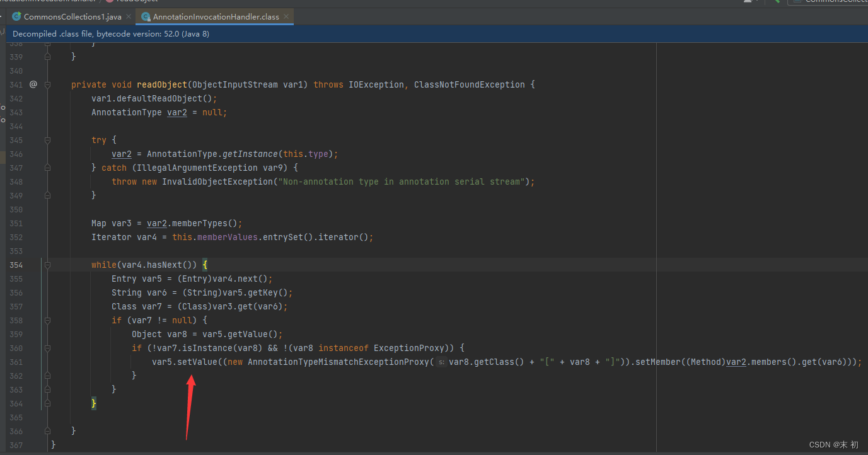Close the CommonsCollections1.java tab
The width and height of the screenshot is (868, 455).
click(x=129, y=17)
